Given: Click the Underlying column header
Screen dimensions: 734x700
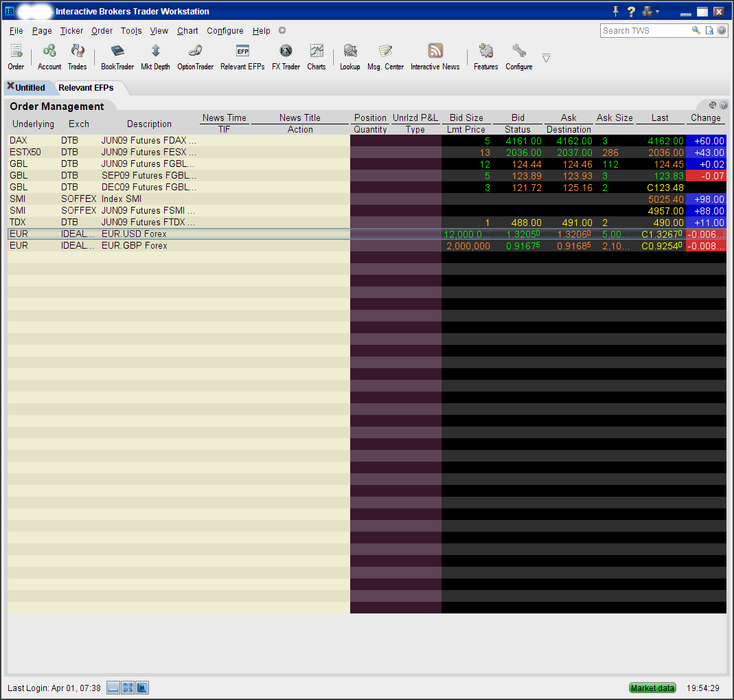Looking at the screenshot, I should (x=33, y=124).
